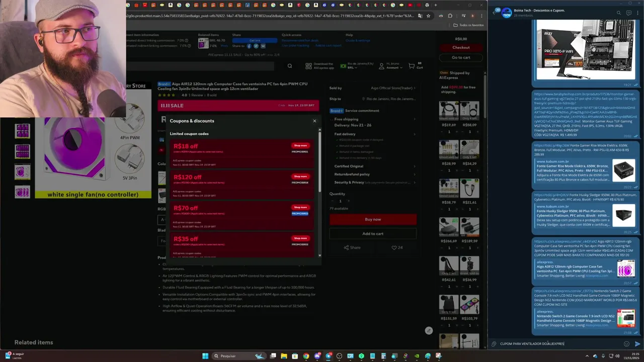Select the third product thumbnail in left strip
644x362 pixels.
tap(22, 171)
